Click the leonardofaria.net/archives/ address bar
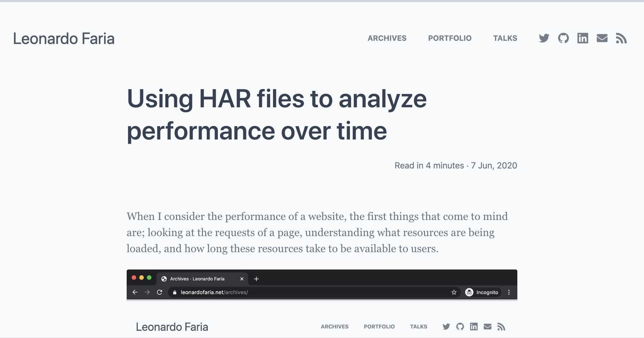The image size is (644, 338). tap(314, 292)
